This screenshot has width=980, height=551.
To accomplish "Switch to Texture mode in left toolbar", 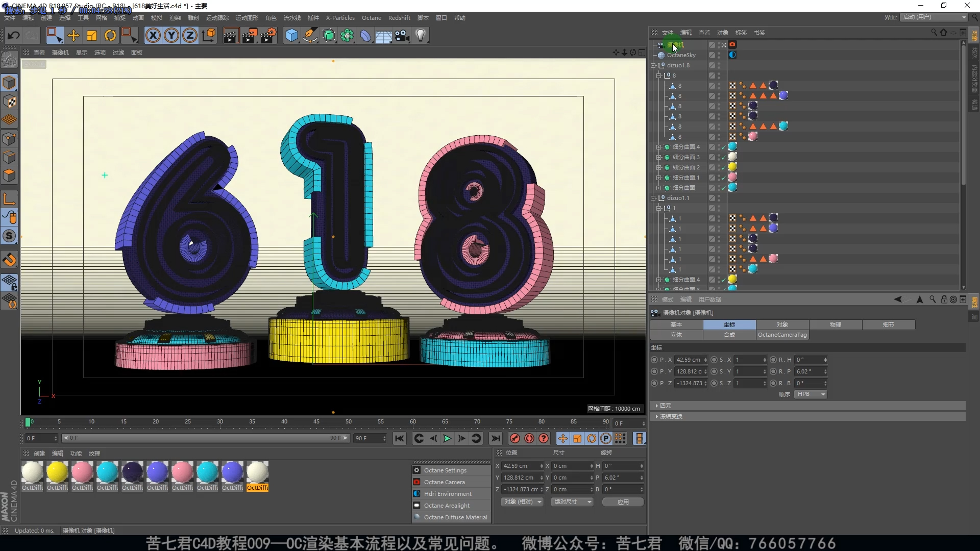I will click(x=10, y=102).
